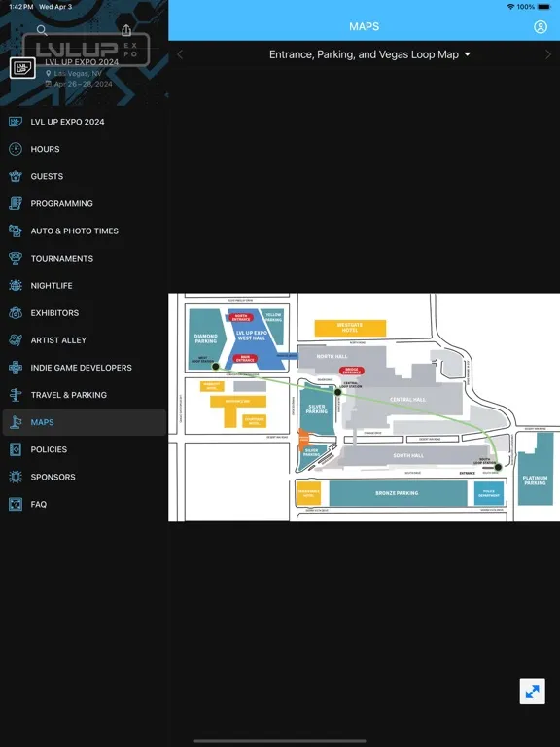This screenshot has width=560, height=747.
Task: Open the user profile icon
Action: [541, 26]
